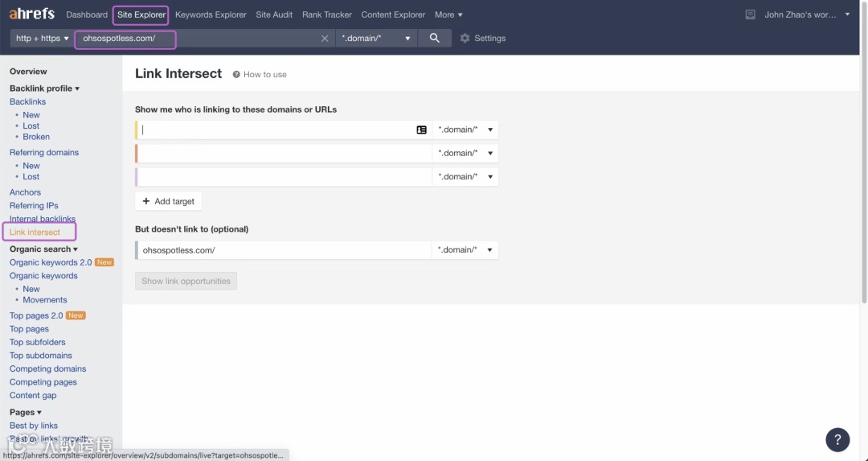The image size is (868, 461).
Task: Open John Zhao's workspace account menu
Action: click(x=807, y=15)
